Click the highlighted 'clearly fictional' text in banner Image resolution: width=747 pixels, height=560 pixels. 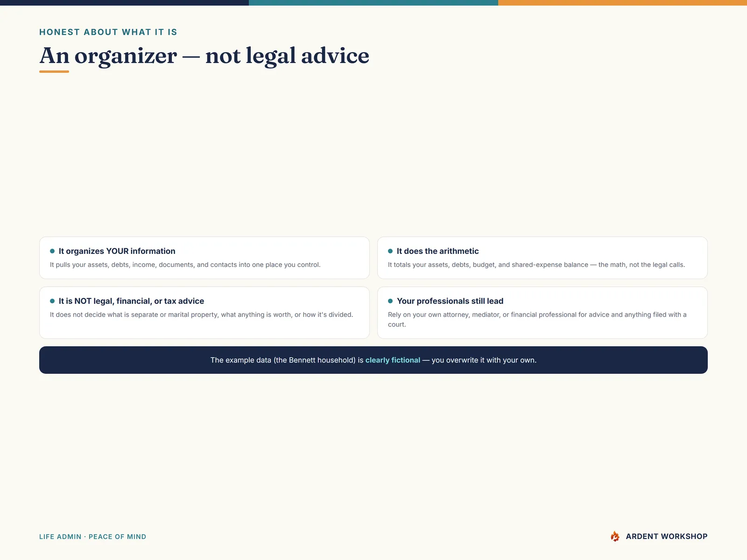(393, 360)
